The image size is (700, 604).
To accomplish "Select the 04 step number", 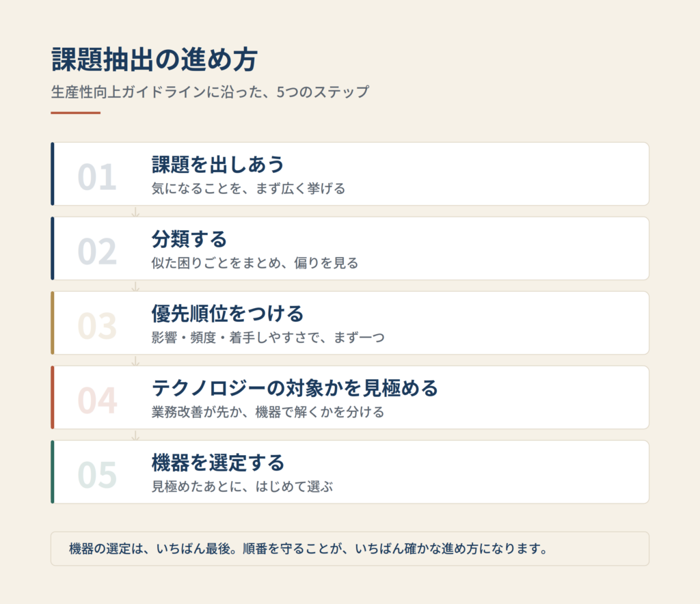I will (97, 400).
